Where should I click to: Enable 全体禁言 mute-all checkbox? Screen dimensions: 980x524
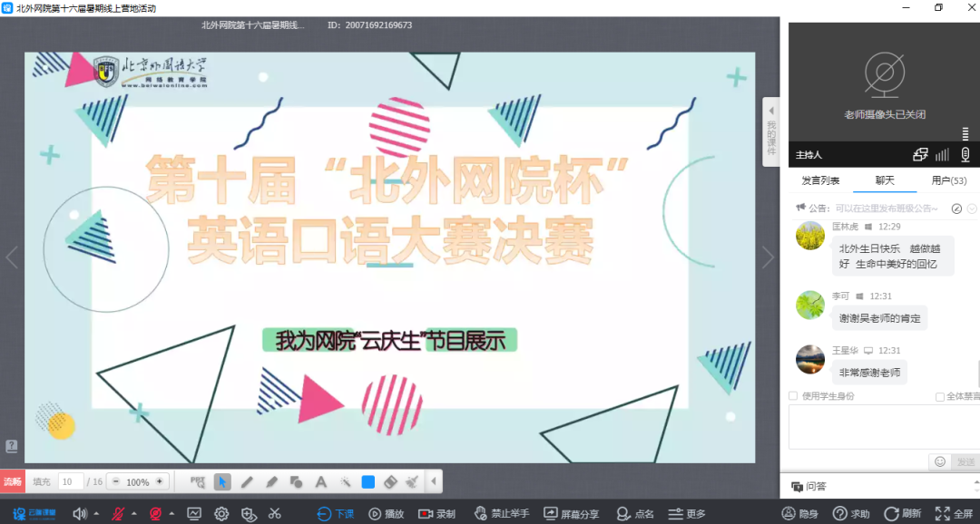pyautogui.click(x=939, y=396)
